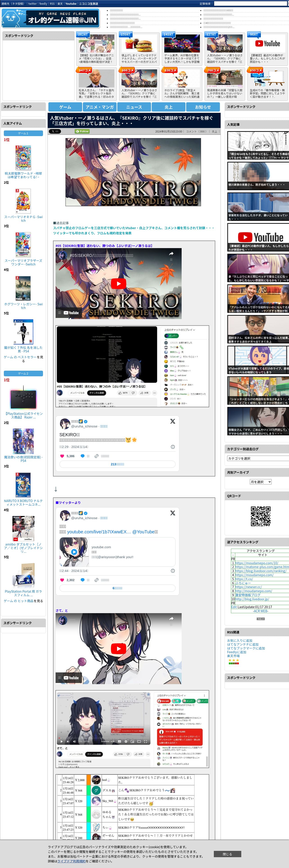Scan the QR code image
This screenshot has width=289, height=868.
pos(261,516)
